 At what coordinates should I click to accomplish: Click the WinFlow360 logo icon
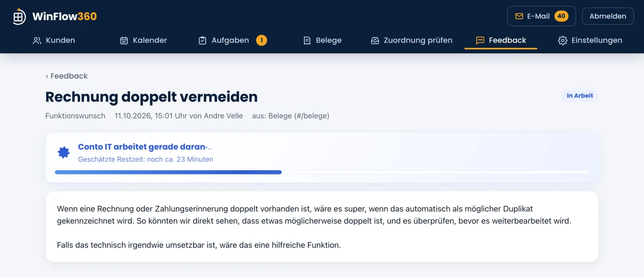(19, 17)
